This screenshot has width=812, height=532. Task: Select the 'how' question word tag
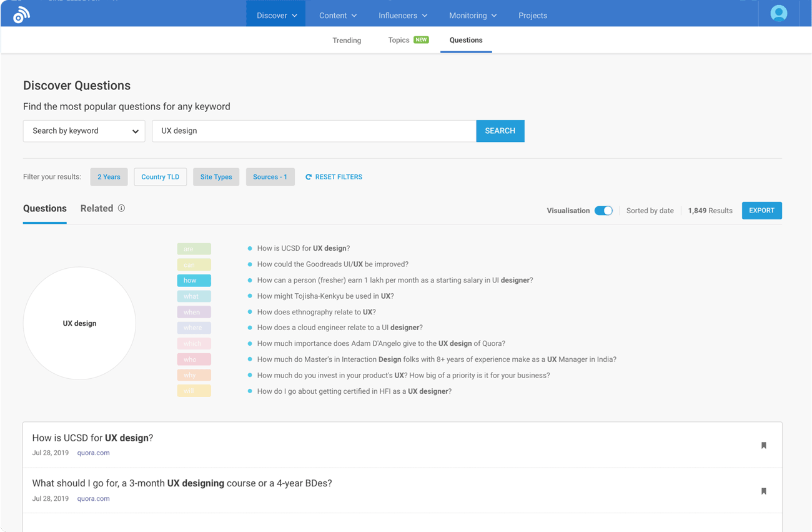tap(194, 281)
